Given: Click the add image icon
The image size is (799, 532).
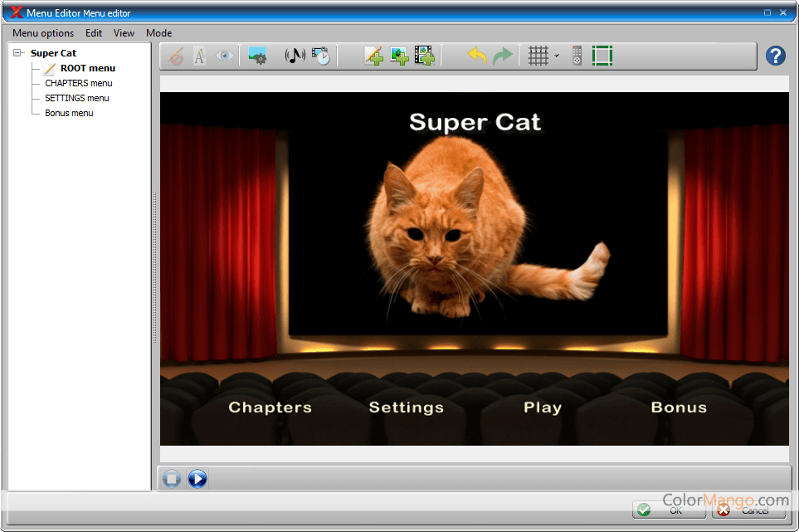Looking at the screenshot, I should 399,56.
